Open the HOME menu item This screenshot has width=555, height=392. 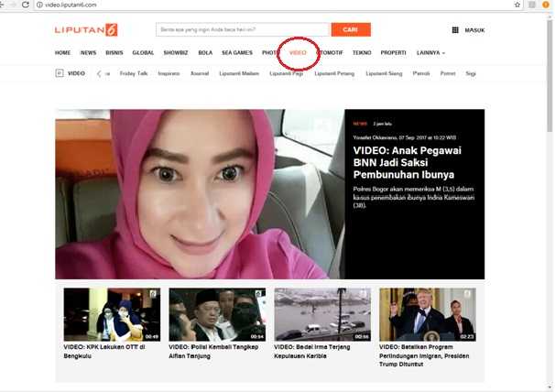(x=62, y=53)
